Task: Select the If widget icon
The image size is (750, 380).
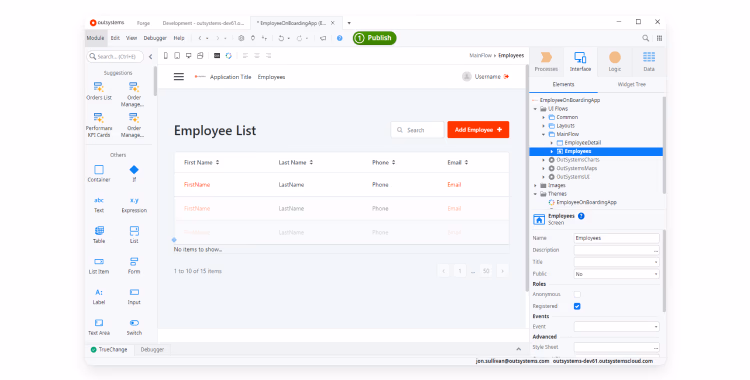Action: coord(134,169)
